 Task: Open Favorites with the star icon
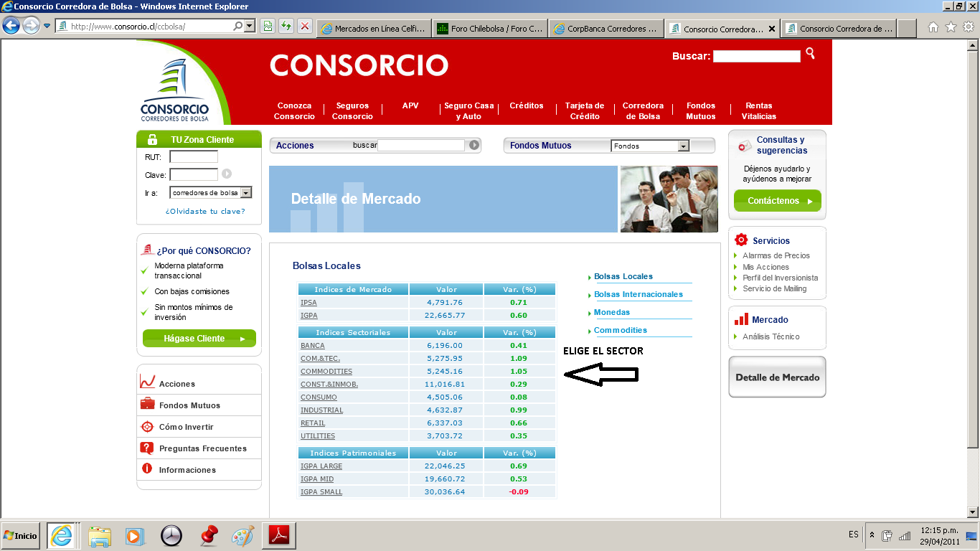pyautogui.click(x=951, y=27)
